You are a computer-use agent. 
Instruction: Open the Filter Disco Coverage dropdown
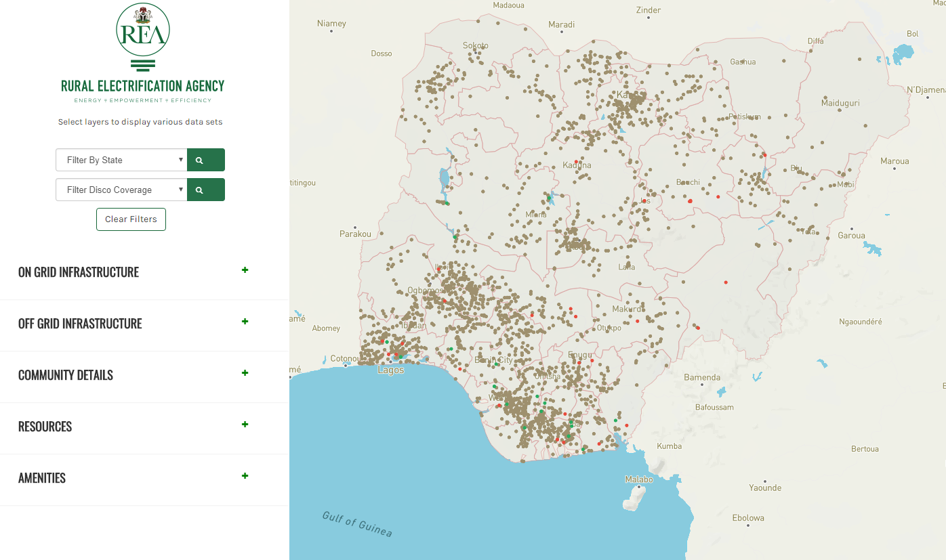[x=121, y=190]
